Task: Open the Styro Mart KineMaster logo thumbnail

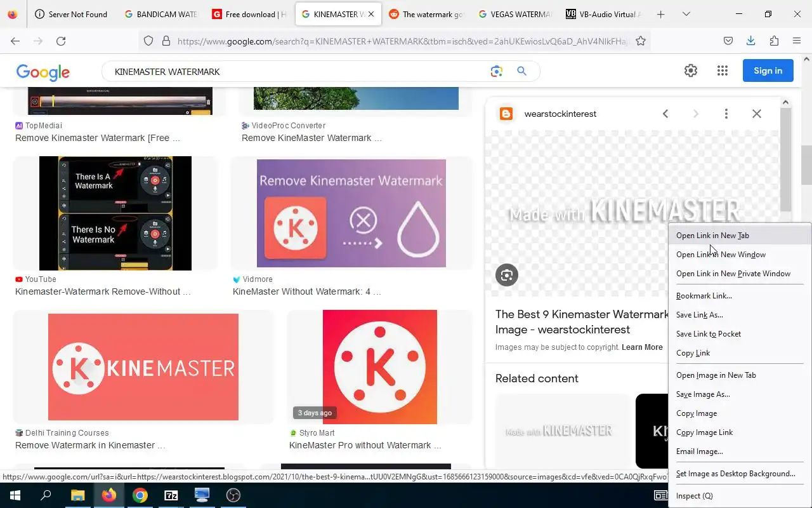Action: 380,367
